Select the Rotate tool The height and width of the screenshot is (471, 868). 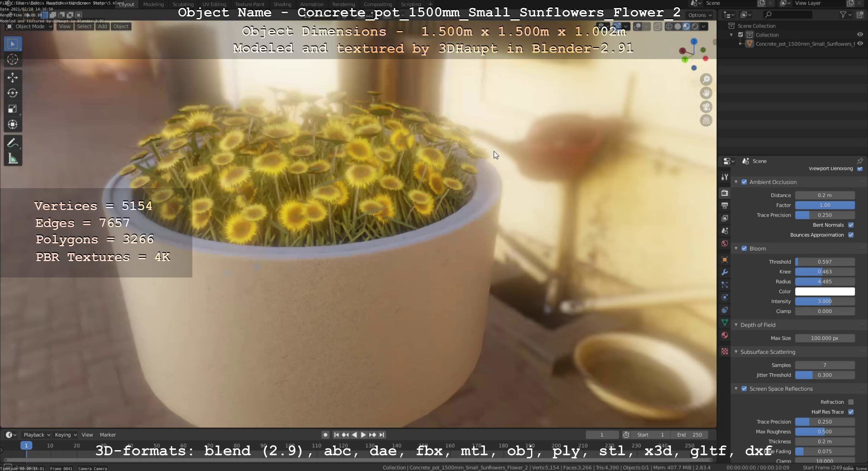13,93
